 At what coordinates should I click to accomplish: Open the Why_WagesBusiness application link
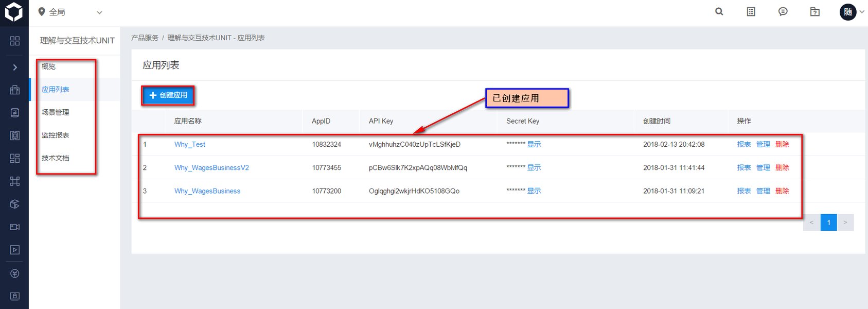click(207, 191)
